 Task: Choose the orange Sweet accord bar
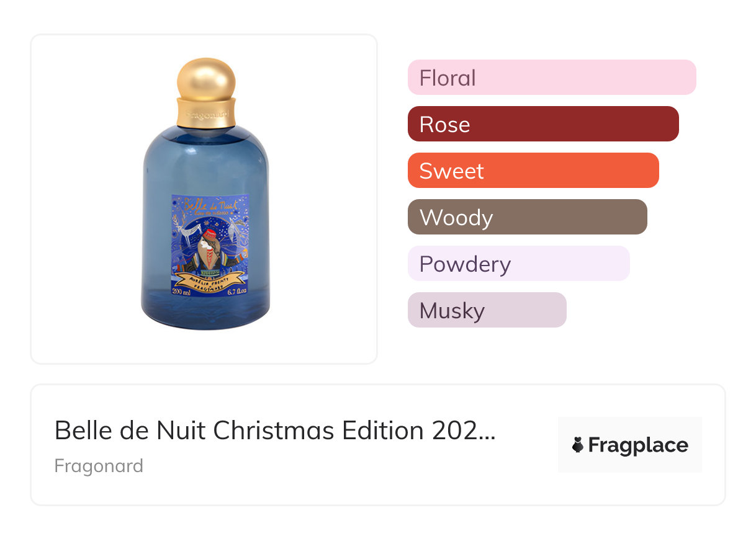pyautogui.click(x=533, y=171)
